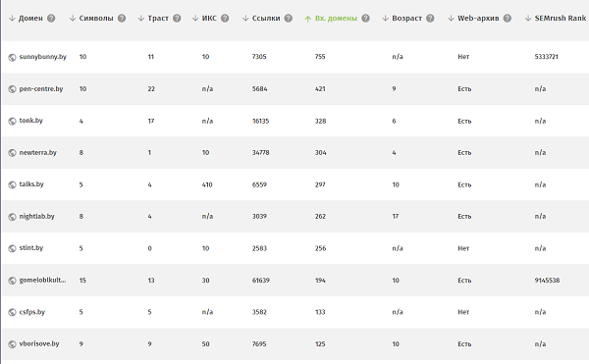Open help icon next to Ссылки header

pos(288,18)
